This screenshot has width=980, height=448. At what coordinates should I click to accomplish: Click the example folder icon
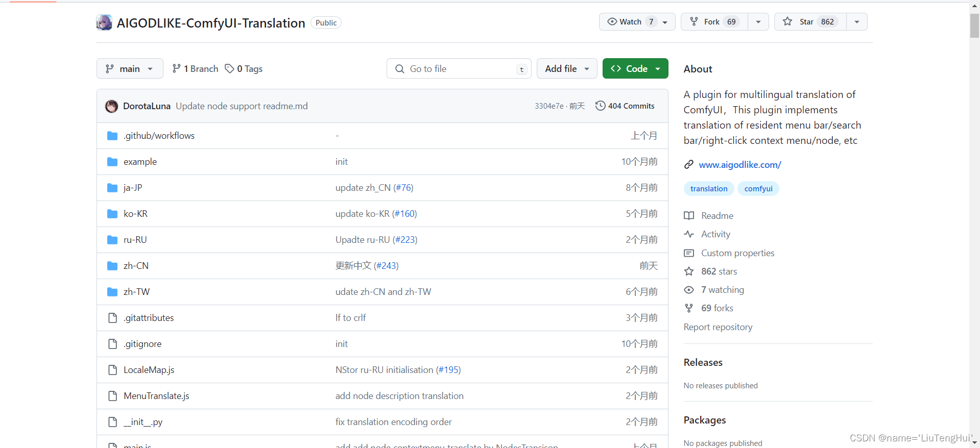(112, 162)
